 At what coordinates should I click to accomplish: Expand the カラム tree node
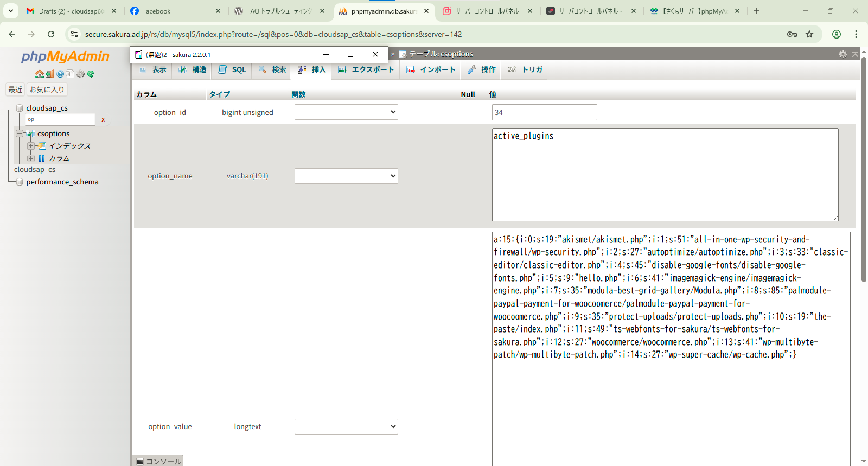(31, 158)
